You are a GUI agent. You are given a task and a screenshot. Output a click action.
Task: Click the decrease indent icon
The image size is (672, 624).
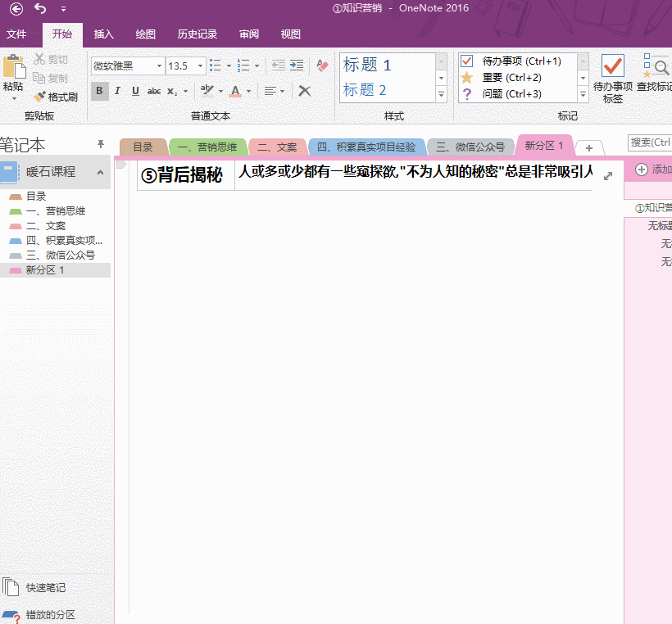[278, 65]
